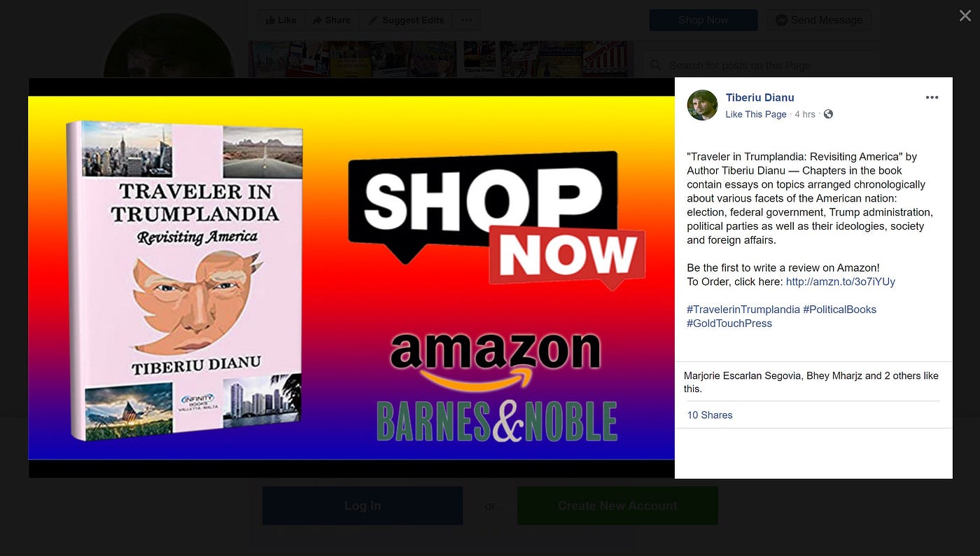Image resolution: width=980 pixels, height=556 pixels.
Task: Close the photo viewer with the X icon
Action: tap(965, 15)
